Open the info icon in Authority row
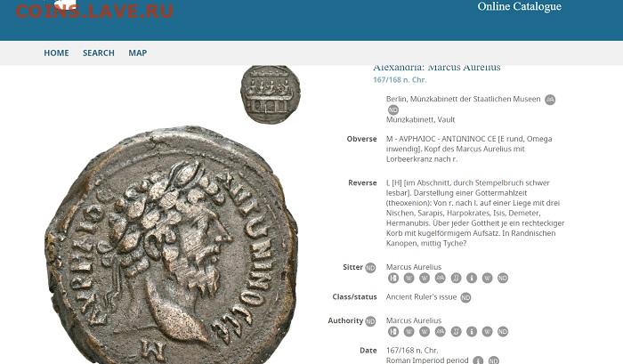This screenshot has height=364, width=623. point(472,331)
